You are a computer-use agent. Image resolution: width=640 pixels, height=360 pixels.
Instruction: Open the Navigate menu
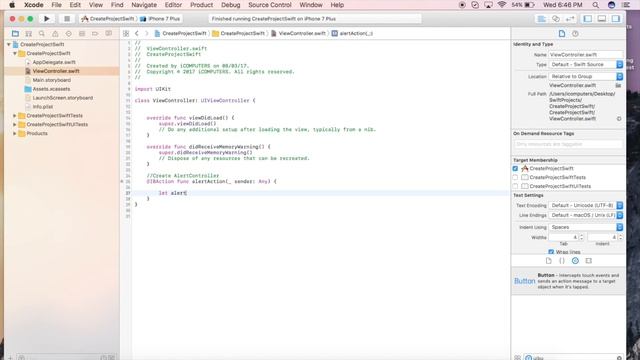144,5
